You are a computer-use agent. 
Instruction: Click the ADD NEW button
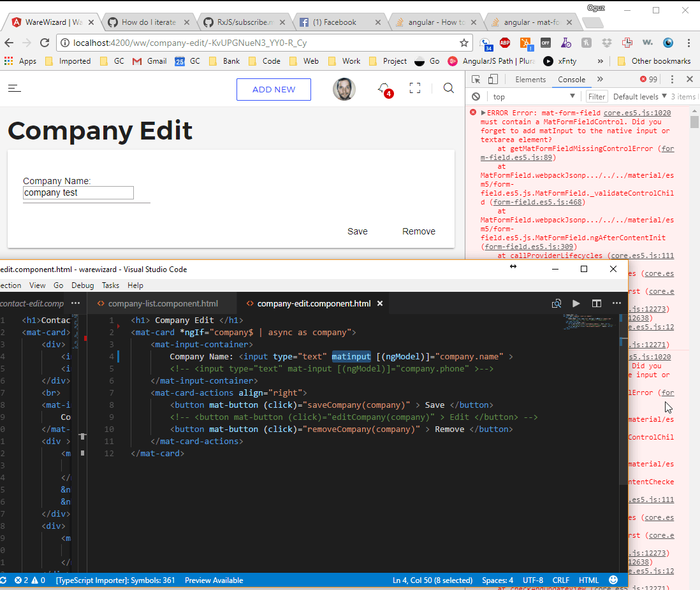tap(273, 89)
